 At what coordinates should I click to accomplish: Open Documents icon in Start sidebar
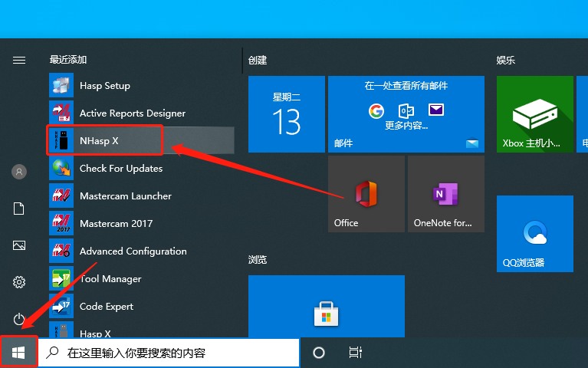pyautogui.click(x=18, y=209)
